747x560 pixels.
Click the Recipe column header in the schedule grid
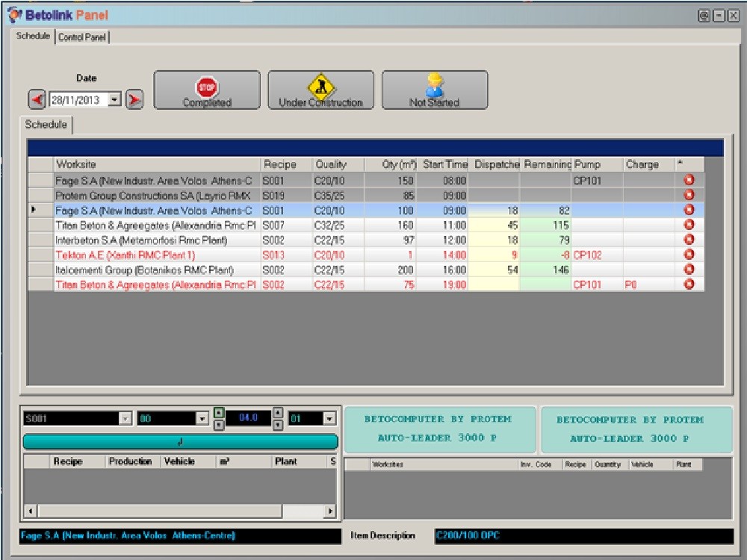(286, 164)
